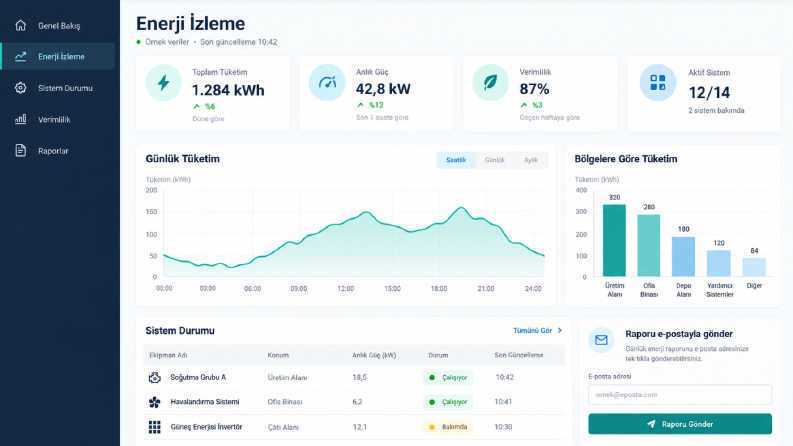Click the Güneş Enerjisi İnvertör row name
This screenshot has height=446, width=793.
[206, 427]
